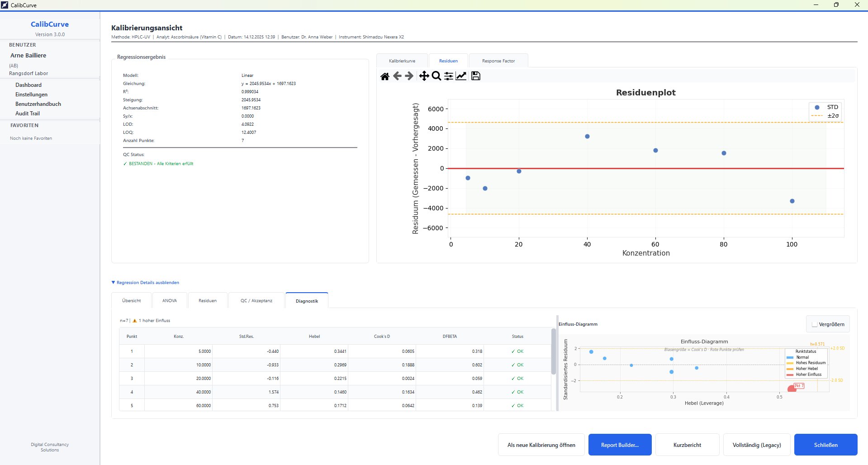This screenshot has height=465, width=868.
Task: Open the Edit axis parameters chart icon
Action: click(x=461, y=76)
